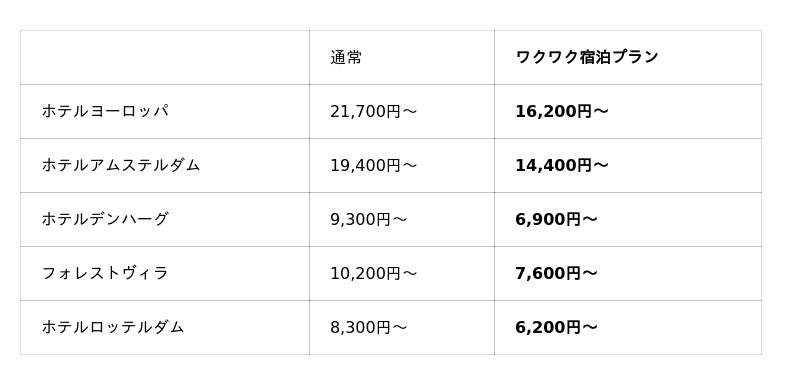Click the 〜 symbol after 6,200円
The width and height of the screenshot is (800, 385).
click(x=589, y=327)
